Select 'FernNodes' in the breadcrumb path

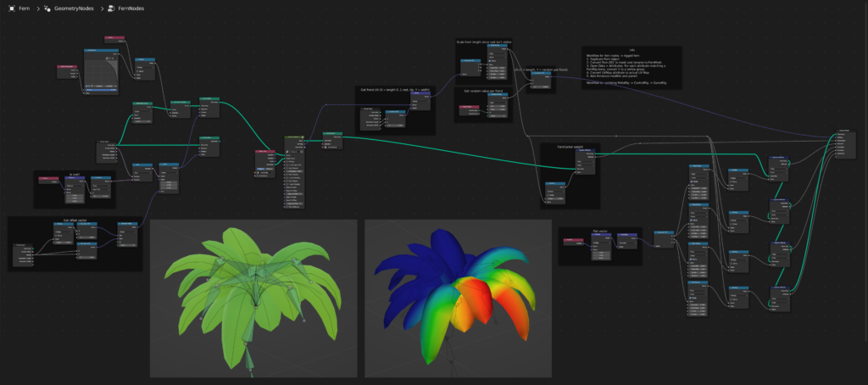pos(131,8)
